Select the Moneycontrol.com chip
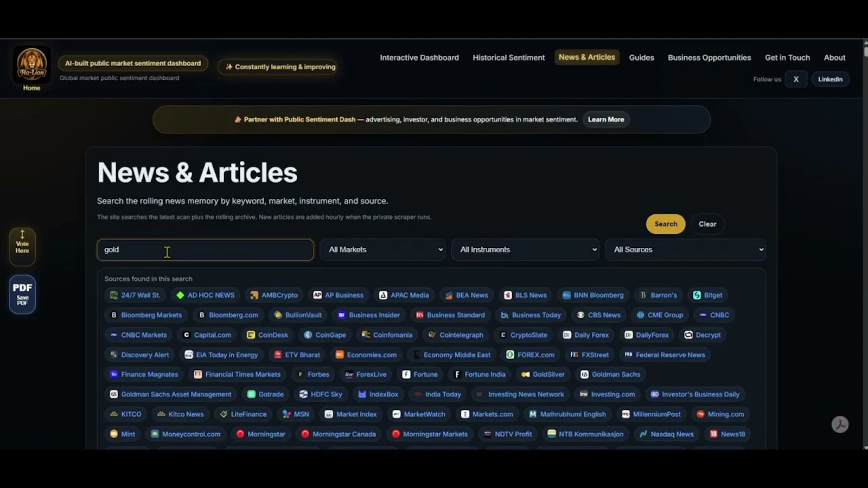868x488 pixels. [186, 434]
